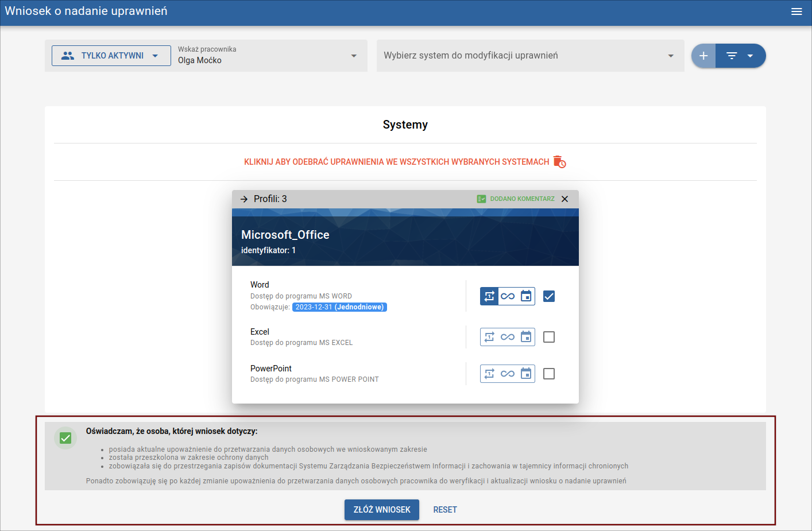812x531 pixels.
Task: Open the hamburger menu in the header
Action: coord(796,11)
